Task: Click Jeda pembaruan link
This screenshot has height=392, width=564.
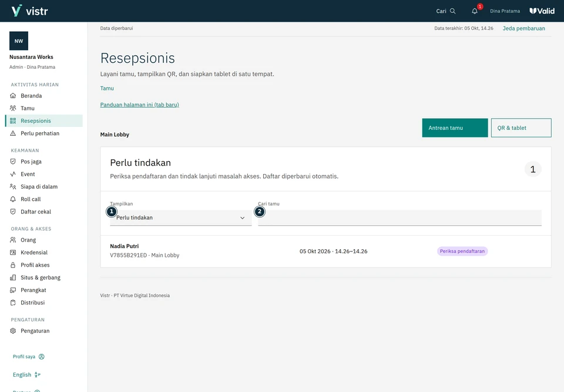Action: (523, 28)
